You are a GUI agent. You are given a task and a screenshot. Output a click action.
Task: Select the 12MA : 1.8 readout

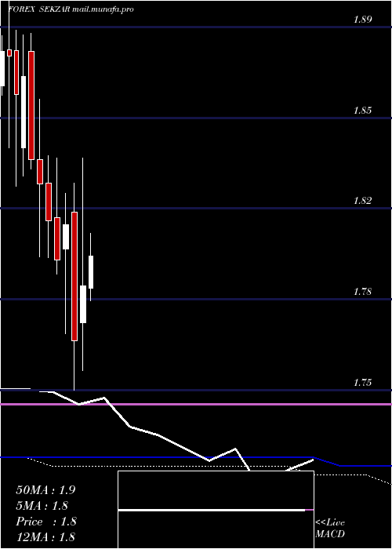coord(45,537)
